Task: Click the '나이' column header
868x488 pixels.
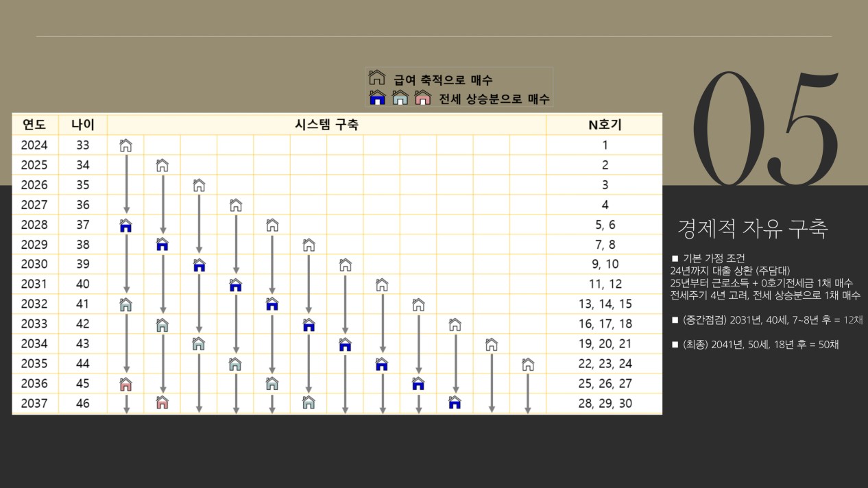Action: click(x=83, y=125)
